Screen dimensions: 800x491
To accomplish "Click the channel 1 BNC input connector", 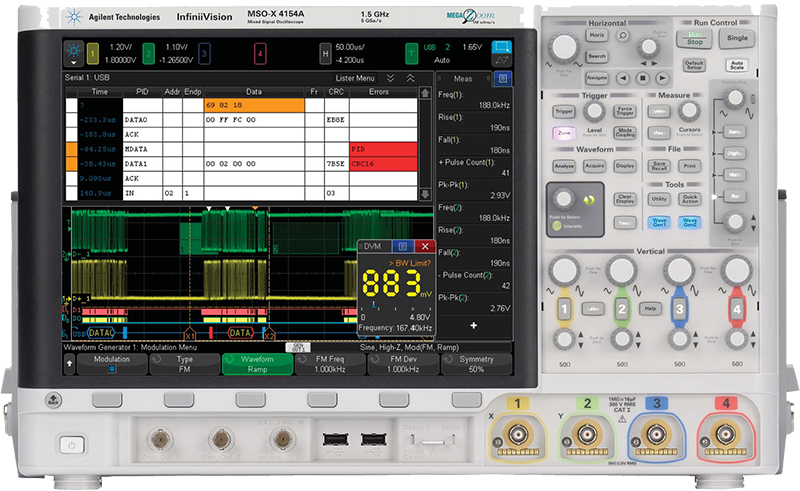I will click(x=518, y=435).
